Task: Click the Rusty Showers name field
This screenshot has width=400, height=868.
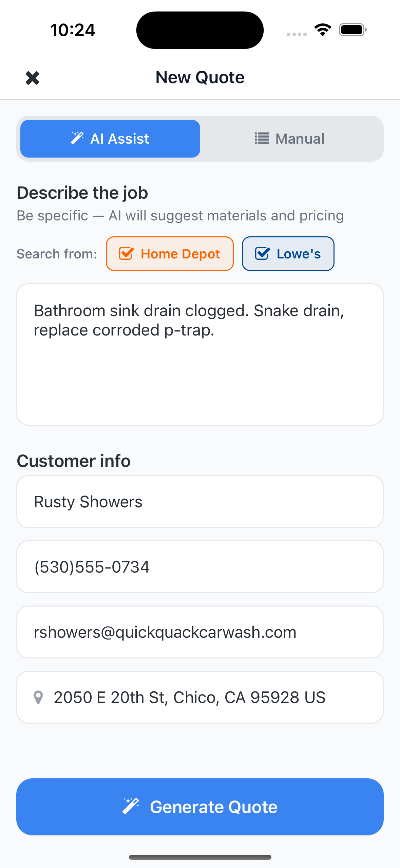Action: [x=200, y=502]
